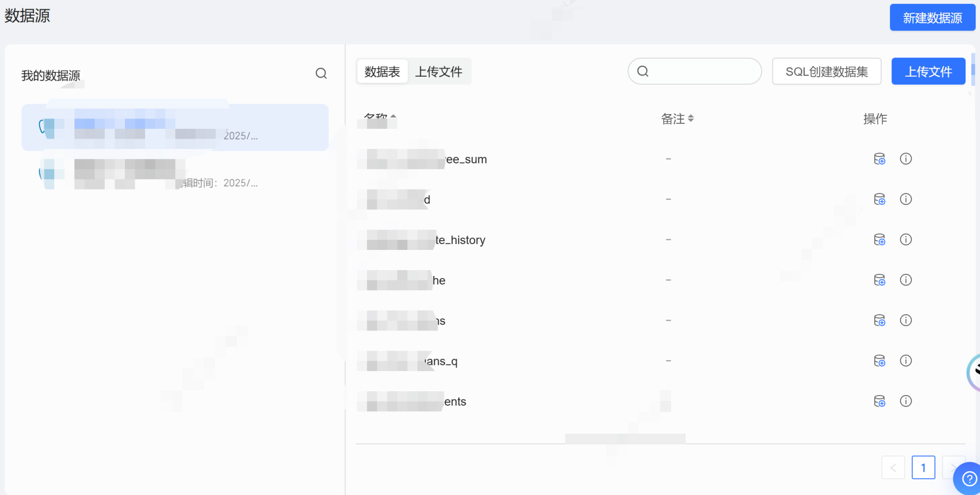Image resolution: width=980 pixels, height=495 pixels.
Task: Open info icon for te_history table row
Action: click(906, 240)
